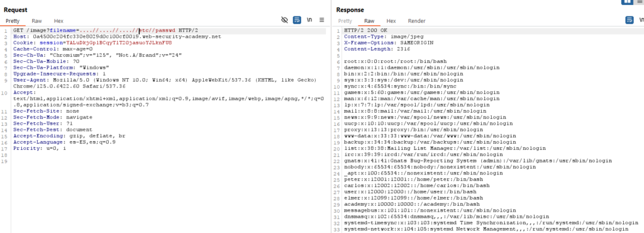Click the GET /image?filename request line
The height and width of the screenshot is (233, 644).
(x=106, y=31)
